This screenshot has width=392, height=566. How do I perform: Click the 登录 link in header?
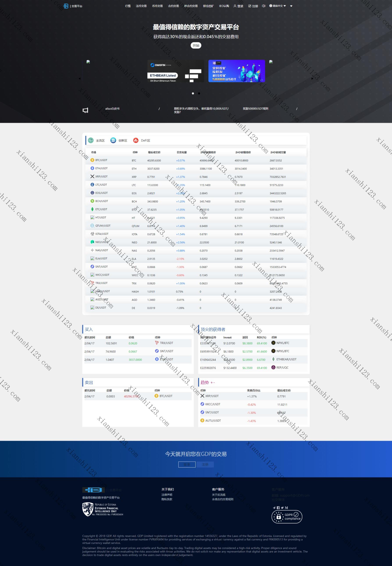point(238,6)
